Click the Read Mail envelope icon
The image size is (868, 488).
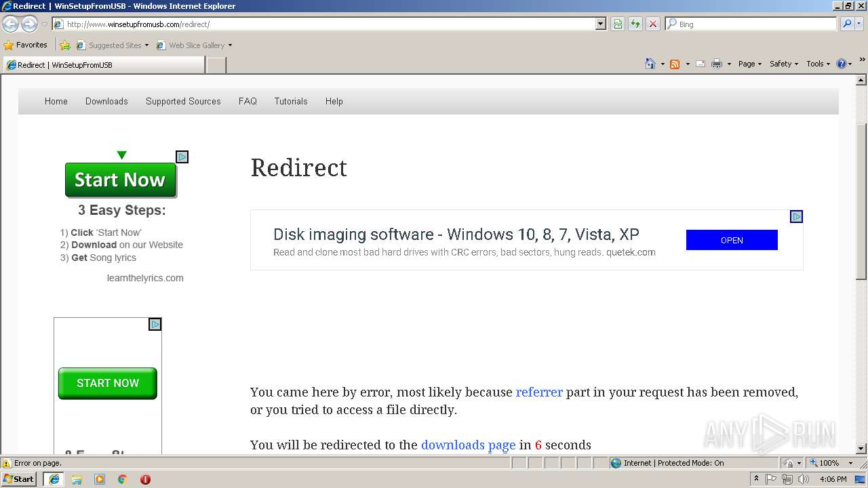(701, 64)
